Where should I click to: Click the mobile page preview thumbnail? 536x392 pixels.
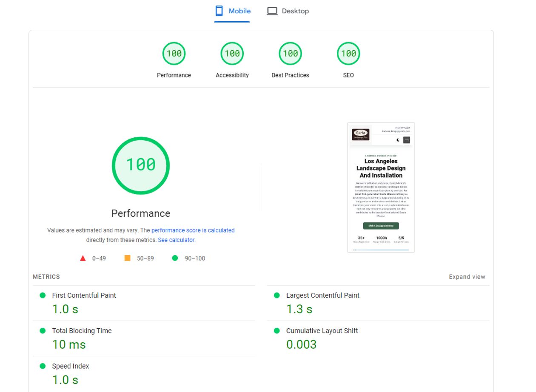pos(380,187)
